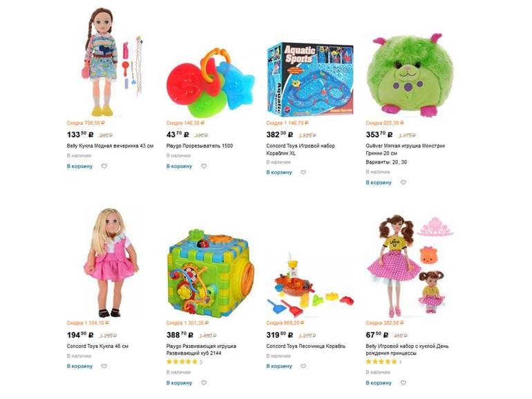Open Belly Кукла Модная вечеринка 43 см title link
The height and width of the screenshot is (399, 532).
tap(110, 146)
